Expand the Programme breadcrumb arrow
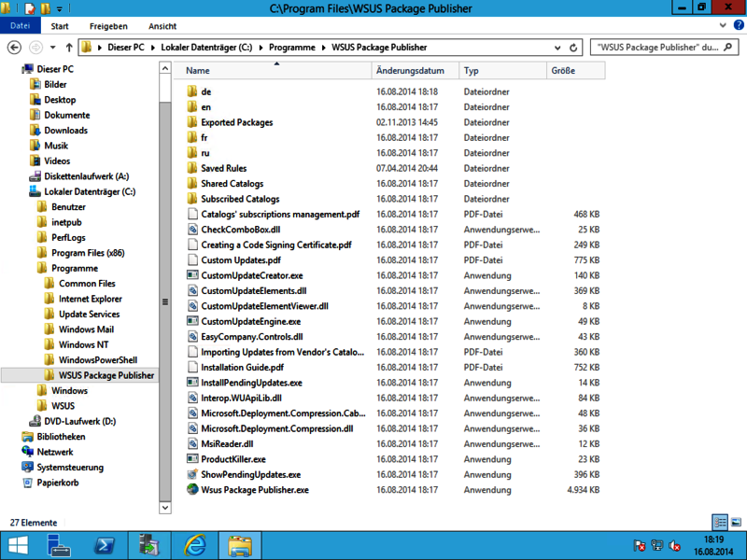Screen dimensions: 747x560 (323, 48)
